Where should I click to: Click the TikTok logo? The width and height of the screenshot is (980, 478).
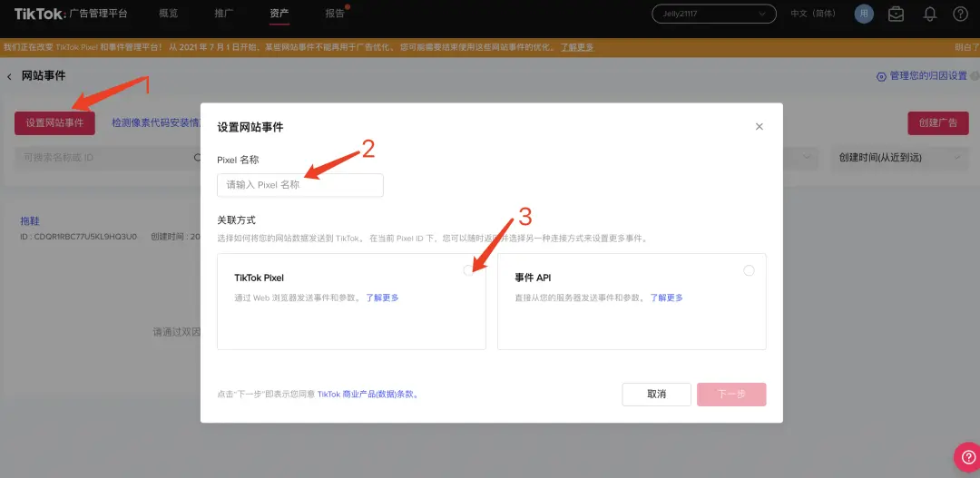39,14
